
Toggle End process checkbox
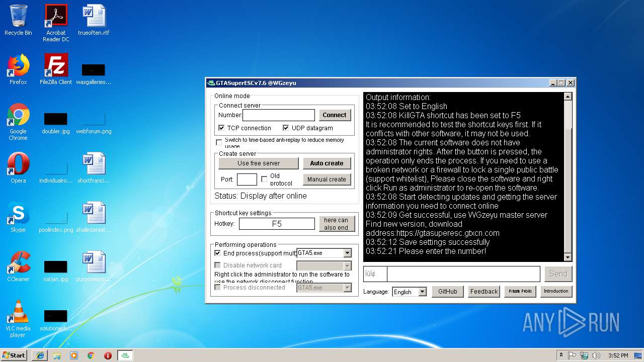pyautogui.click(x=217, y=253)
